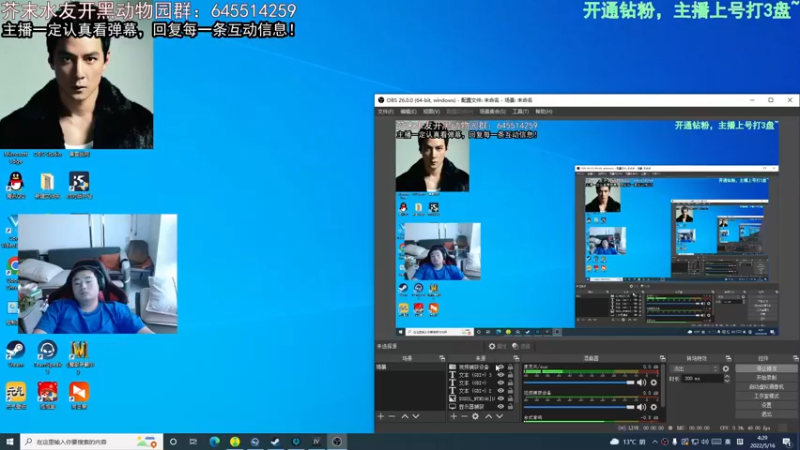Image resolution: width=800 pixels, height=450 pixels.
Task: Open OBS 设置 settings button
Action: point(766,405)
